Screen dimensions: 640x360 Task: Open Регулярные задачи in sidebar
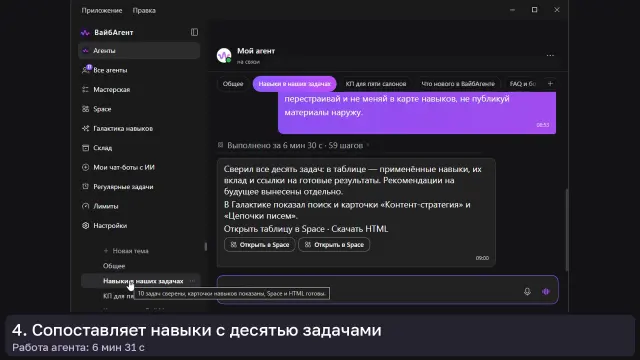[139, 187]
